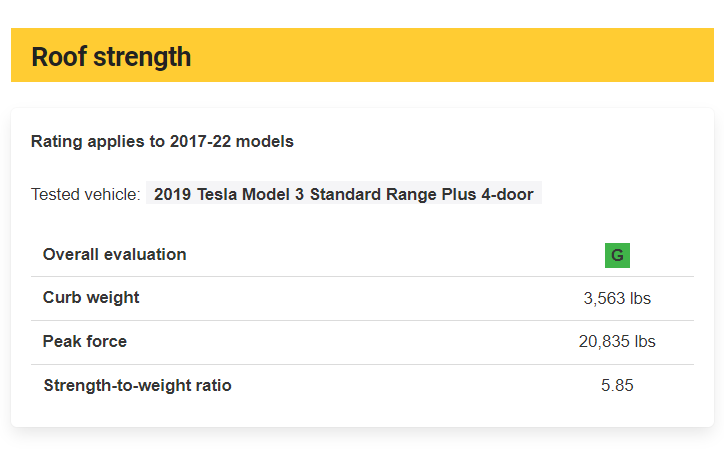Click the "Tested vehicle:" label
Viewport: 724px width, 449px height.
(x=85, y=194)
